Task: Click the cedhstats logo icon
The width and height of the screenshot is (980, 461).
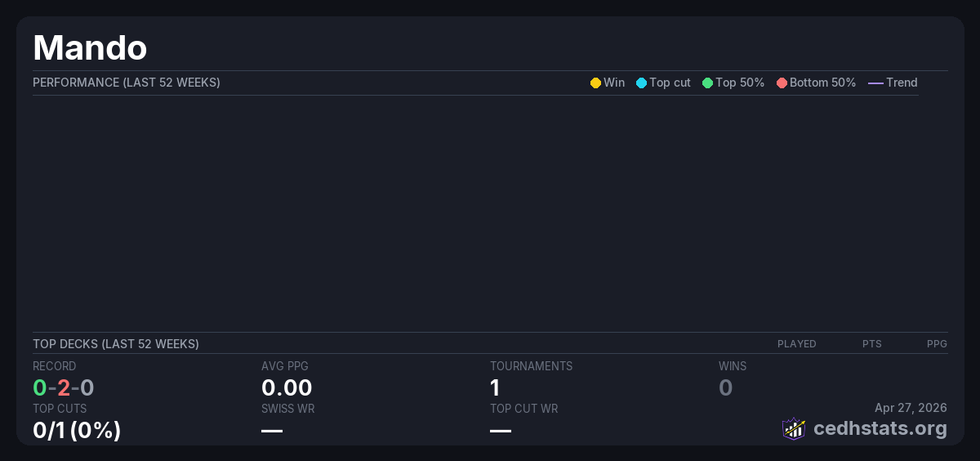Action: 794,428
